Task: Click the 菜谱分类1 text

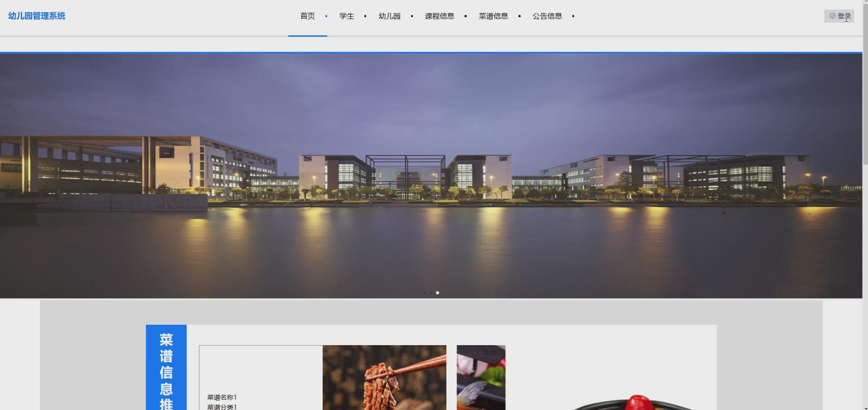Action: tap(222, 407)
